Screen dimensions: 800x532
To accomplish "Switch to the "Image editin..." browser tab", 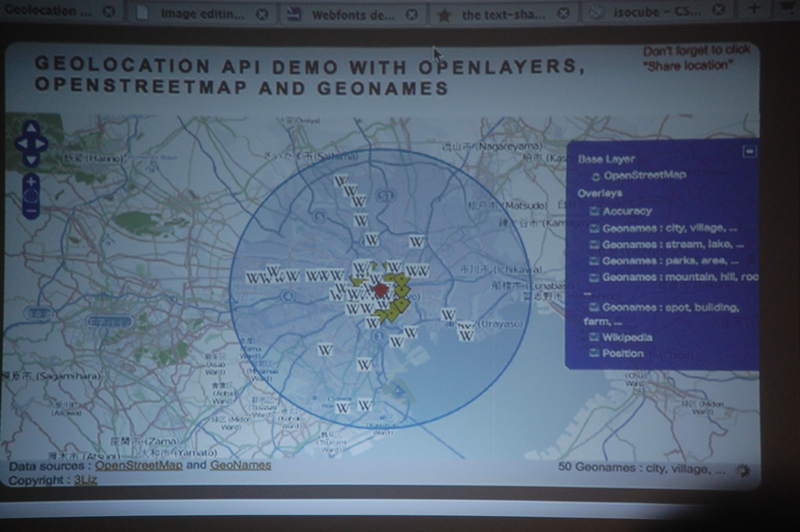I will click(200, 13).
